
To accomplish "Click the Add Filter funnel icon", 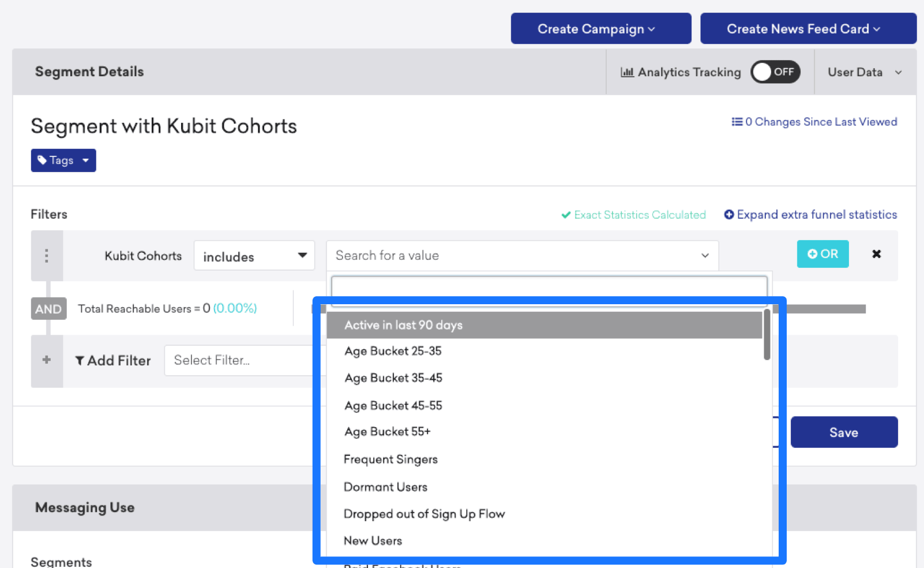I will point(80,361).
